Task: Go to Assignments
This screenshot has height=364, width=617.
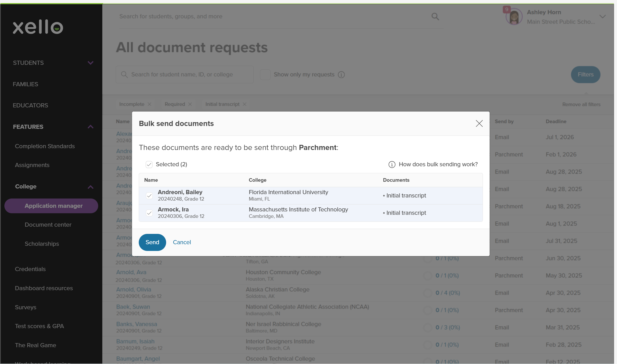Action: (x=32, y=165)
